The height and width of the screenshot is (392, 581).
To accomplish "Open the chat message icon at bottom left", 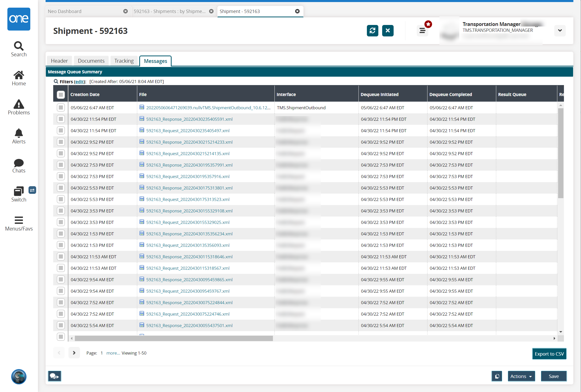I will click(54, 376).
